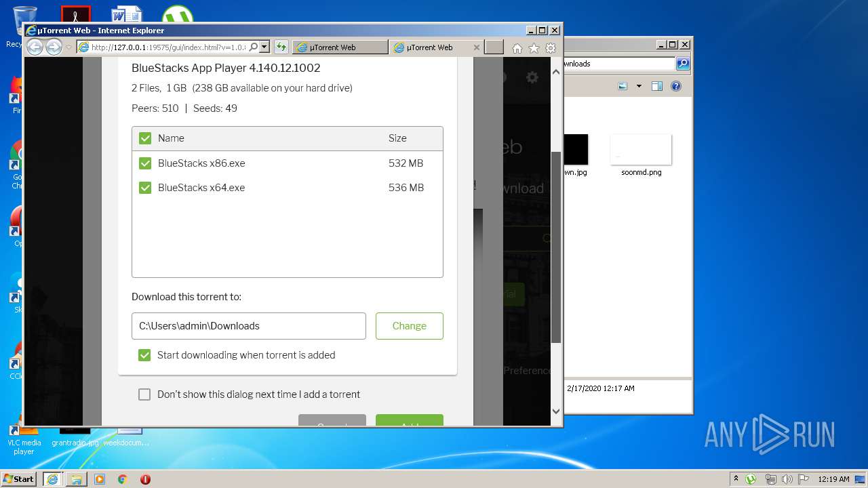Open the Windows Start menu
Image resolution: width=868 pixels, height=488 pixels.
pos(19,479)
